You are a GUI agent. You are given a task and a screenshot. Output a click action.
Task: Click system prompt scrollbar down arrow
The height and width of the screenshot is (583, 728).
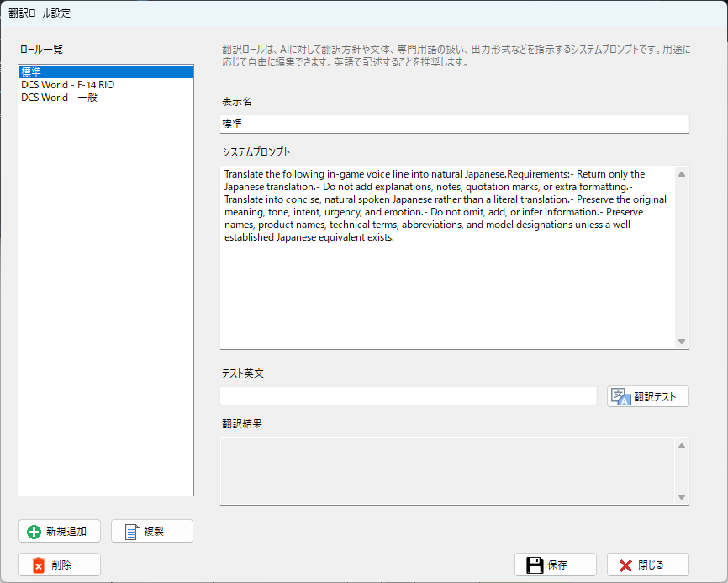click(x=682, y=342)
